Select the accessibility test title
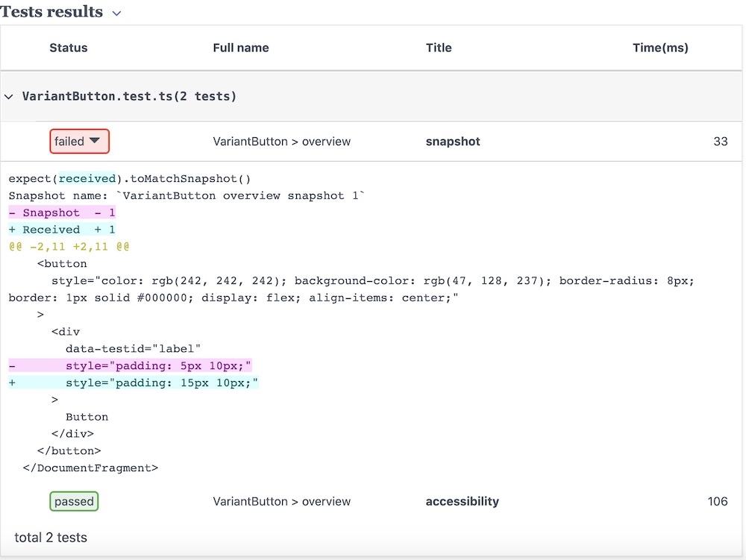 pyautogui.click(x=462, y=501)
